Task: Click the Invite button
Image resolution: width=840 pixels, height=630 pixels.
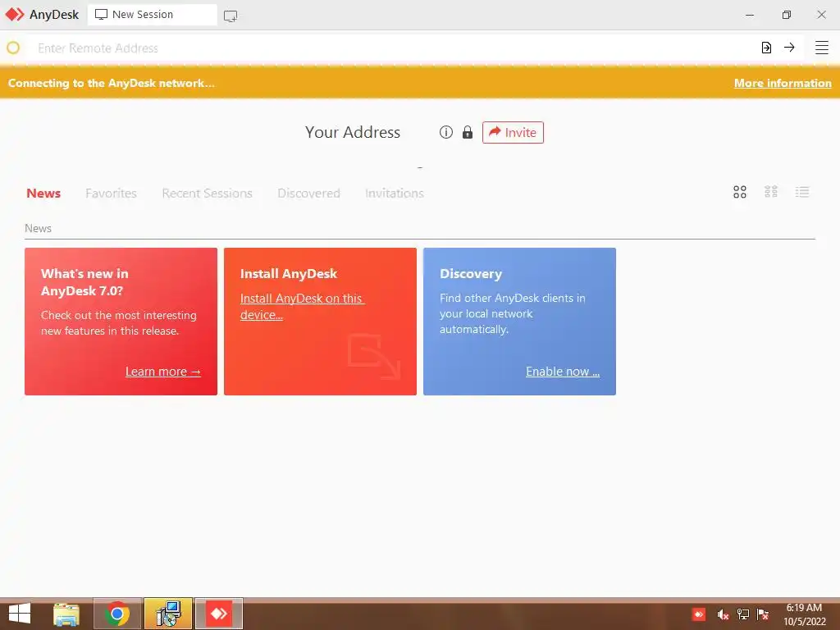Action: [x=513, y=132]
